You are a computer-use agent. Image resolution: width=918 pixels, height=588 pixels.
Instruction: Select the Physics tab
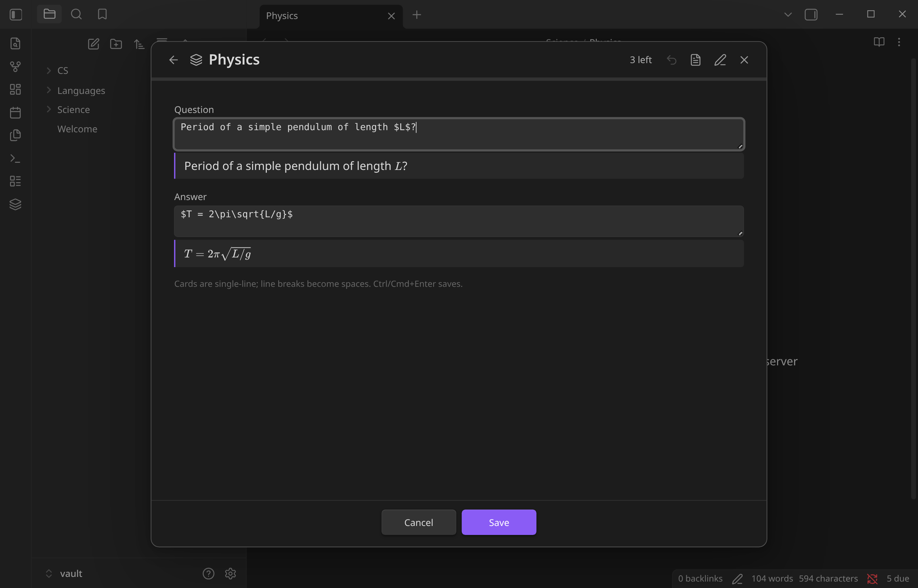pos(331,16)
